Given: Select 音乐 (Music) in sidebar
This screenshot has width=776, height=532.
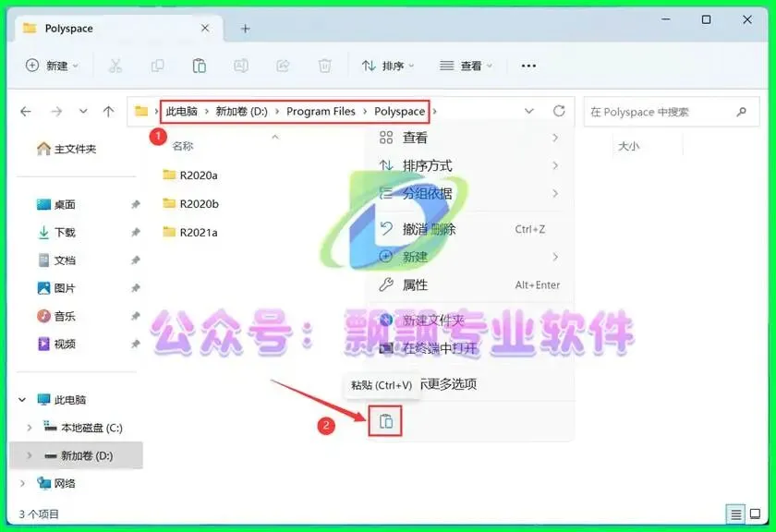Looking at the screenshot, I should 56,316.
